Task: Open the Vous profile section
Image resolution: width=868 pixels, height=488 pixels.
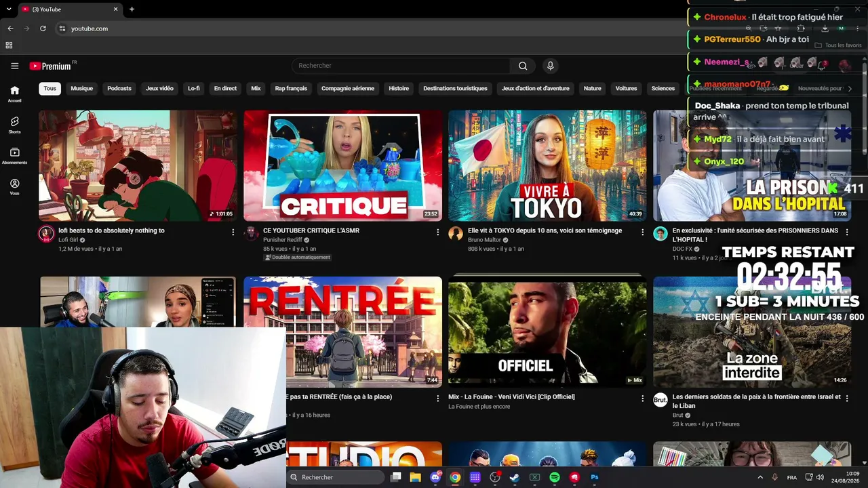Action: [x=14, y=187]
